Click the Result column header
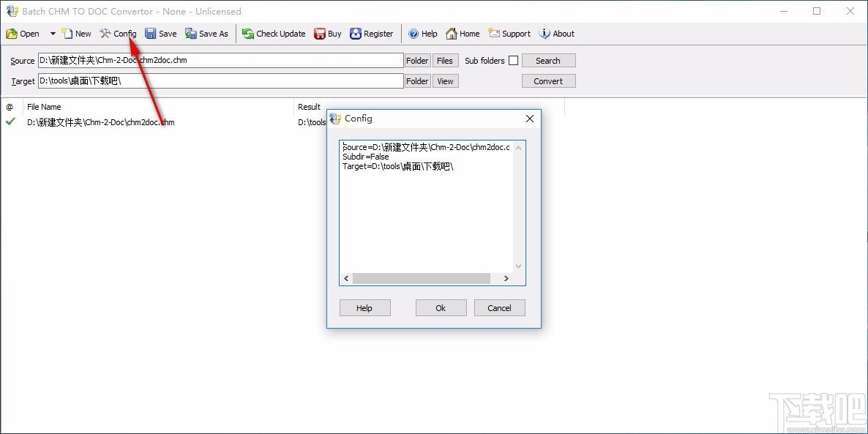 310,107
